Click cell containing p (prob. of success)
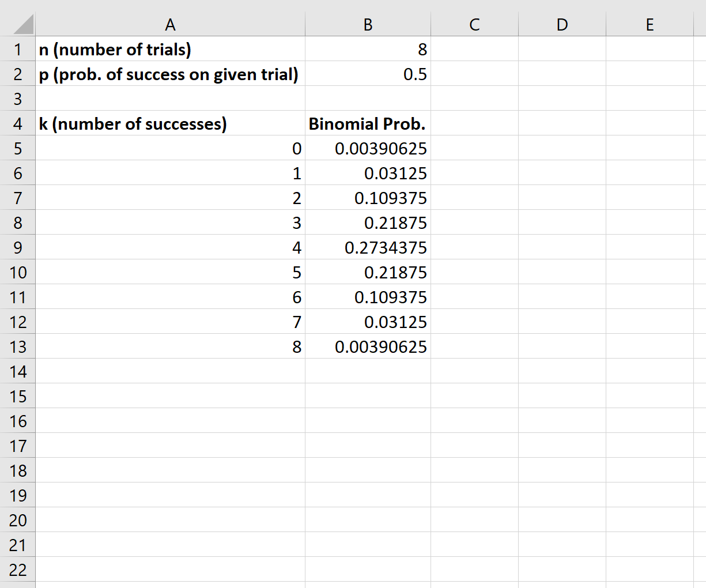This screenshot has height=588, width=706. coord(171,74)
